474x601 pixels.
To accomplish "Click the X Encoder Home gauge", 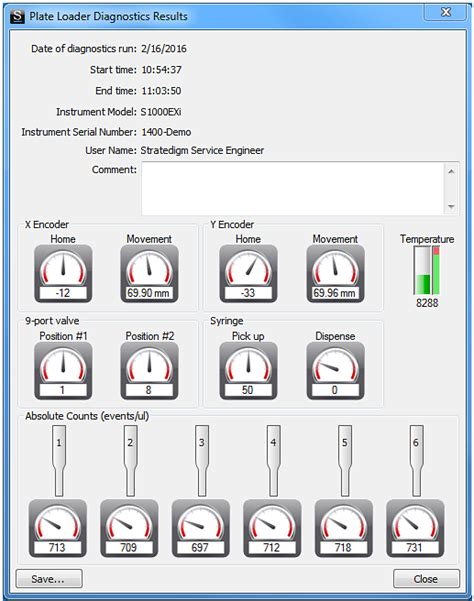I will 63,274.
